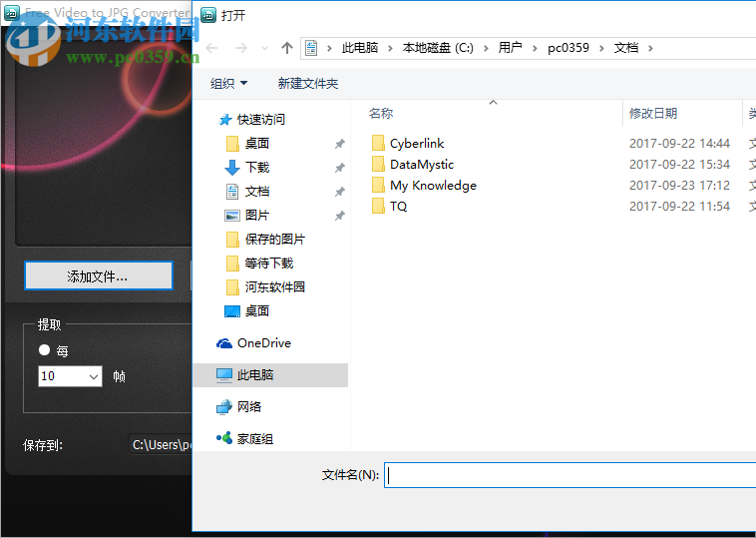Click pin icon beside 文档

tap(340, 192)
